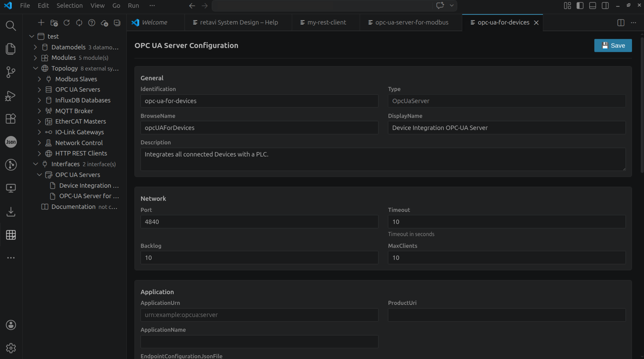Screen dimensions: 644x359
Task: Split the editor right
Action: tap(621, 23)
